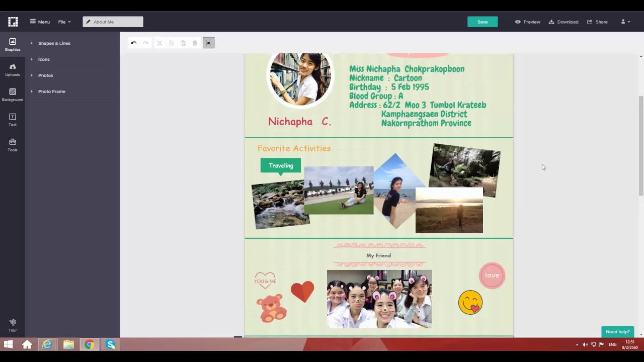Open the user account dropdown
The image size is (644, 362).
point(625,22)
